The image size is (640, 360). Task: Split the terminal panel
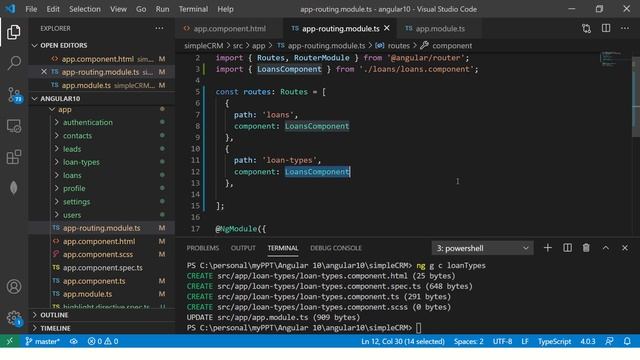[x=567, y=248]
